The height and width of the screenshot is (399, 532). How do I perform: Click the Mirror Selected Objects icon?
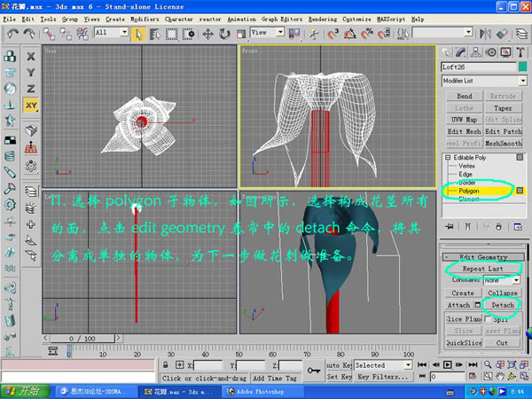click(486, 34)
